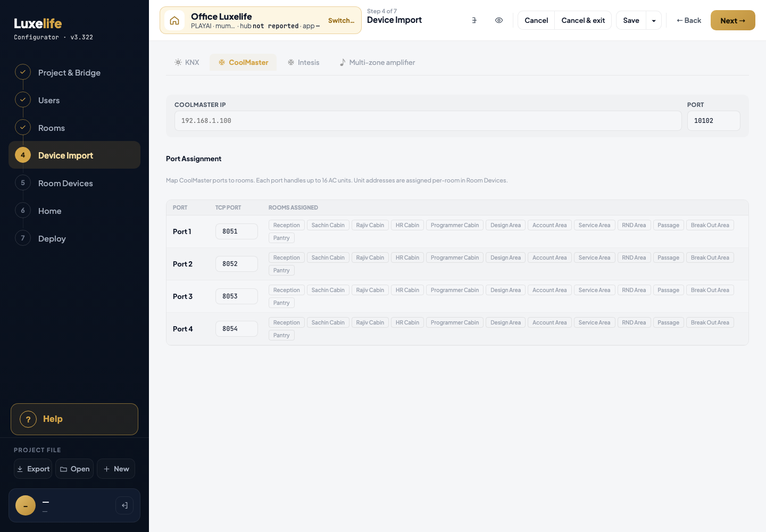Proceed with the Next button
The image size is (766, 532).
point(732,20)
